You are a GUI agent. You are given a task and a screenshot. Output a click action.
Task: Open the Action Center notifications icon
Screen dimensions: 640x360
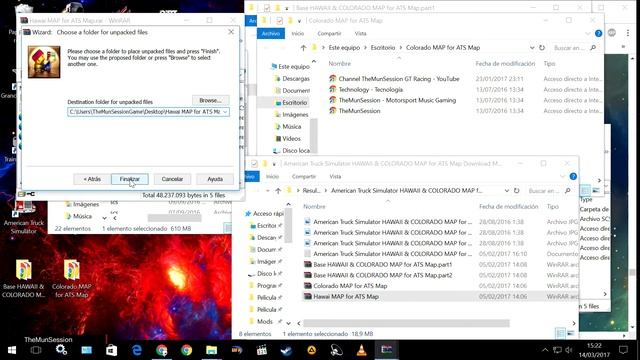(x=623, y=350)
